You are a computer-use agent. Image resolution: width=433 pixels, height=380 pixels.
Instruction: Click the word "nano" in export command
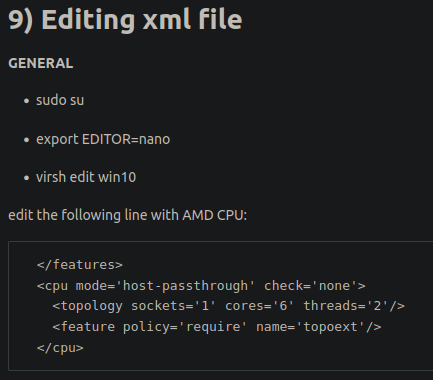point(155,139)
